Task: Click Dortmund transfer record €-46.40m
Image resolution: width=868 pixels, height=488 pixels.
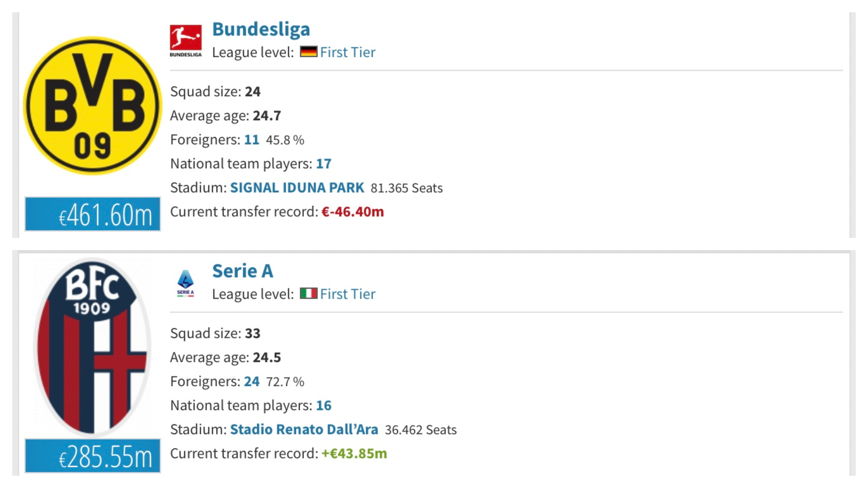Action: [353, 212]
